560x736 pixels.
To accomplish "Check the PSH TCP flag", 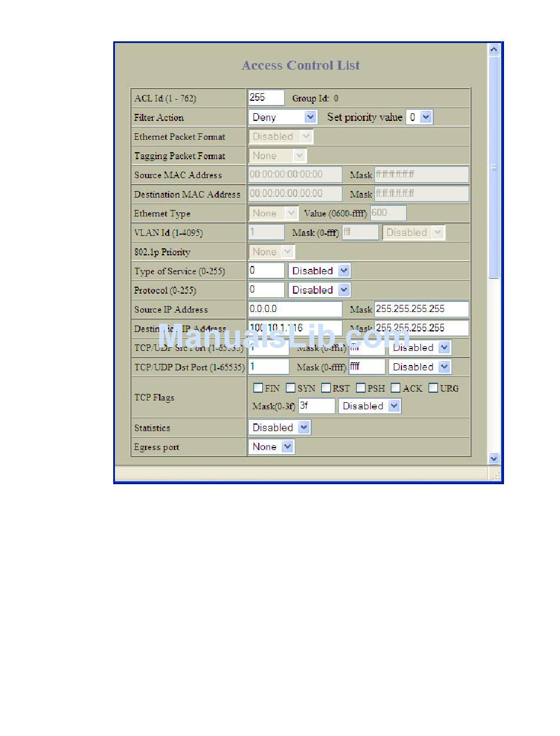I will point(361,388).
